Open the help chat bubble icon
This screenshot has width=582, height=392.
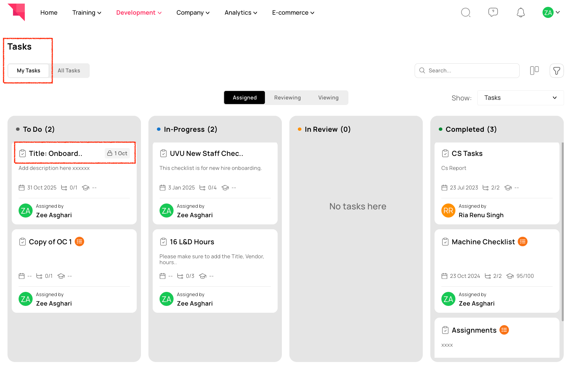(493, 12)
